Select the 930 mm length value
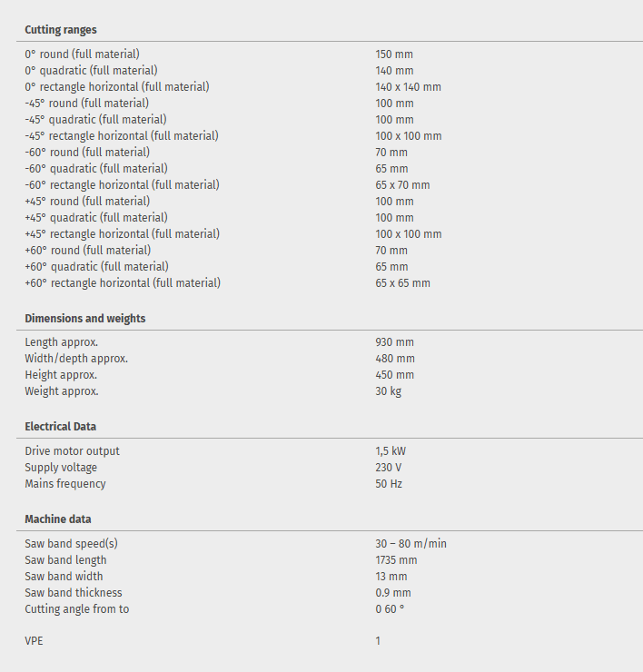Image resolution: width=643 pixels, height=672 pixels. (x=394, y=342)
